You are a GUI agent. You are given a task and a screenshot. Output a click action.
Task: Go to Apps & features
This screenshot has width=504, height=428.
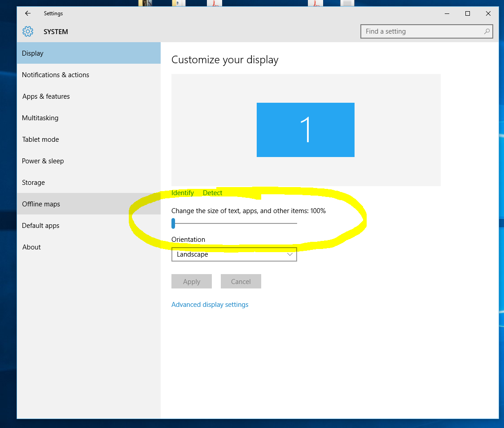pos(46,96)
